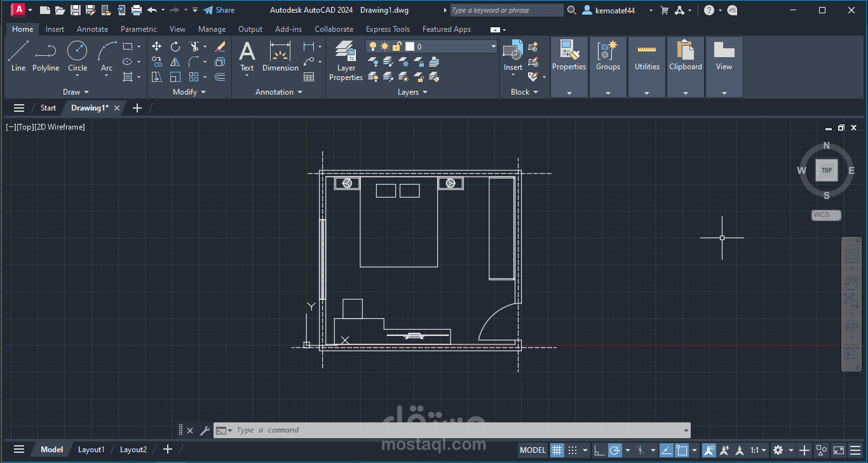Open the annotation scale 1:1 dropdown

(757, 450)
